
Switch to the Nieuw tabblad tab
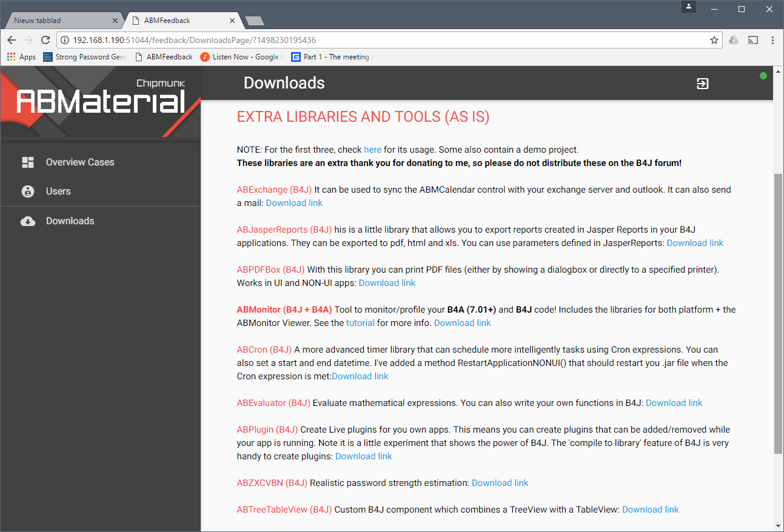[58, 19]
